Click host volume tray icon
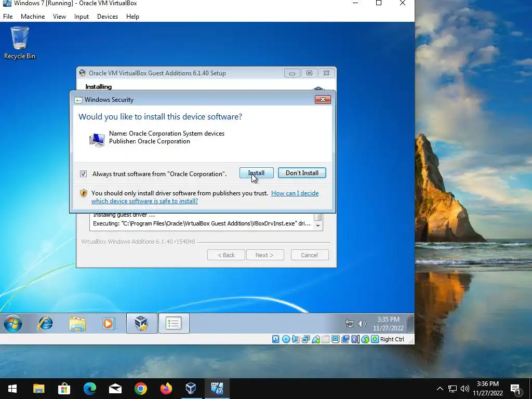Viewport: 532px width, 399px height. pyautogui.click(x=465, y=389)
